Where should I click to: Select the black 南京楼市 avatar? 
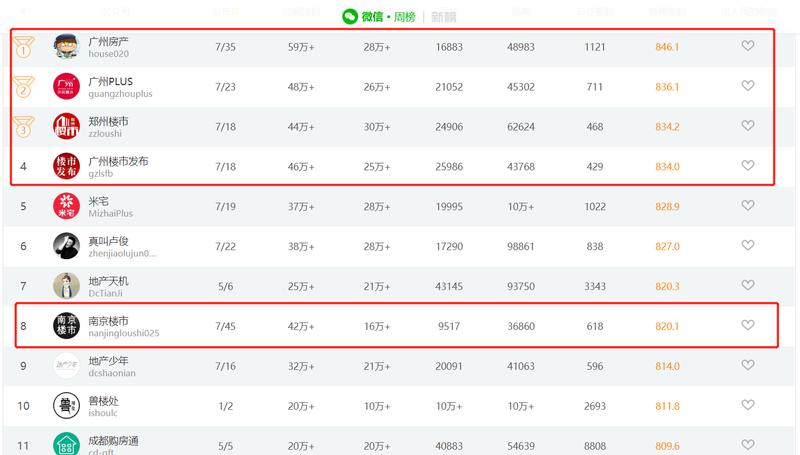point(66,326)
